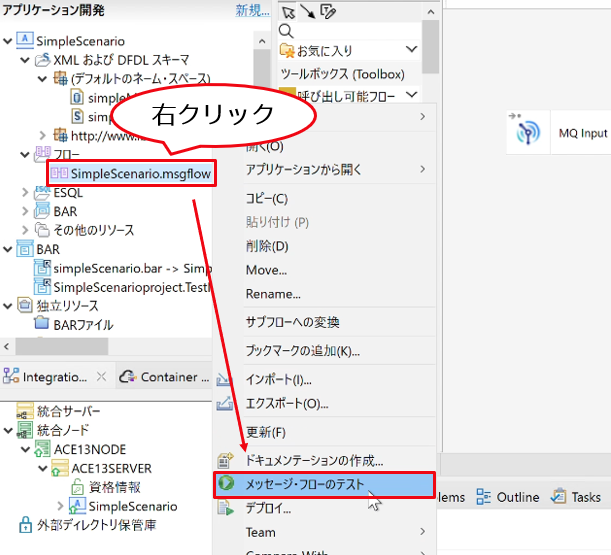Click the MQ Input node icon
The image size is (611, 555).
tap(528, 132)
